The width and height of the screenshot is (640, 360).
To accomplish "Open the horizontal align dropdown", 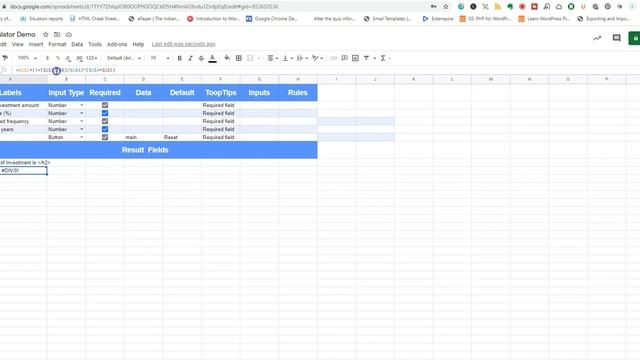I will point(273,58).
